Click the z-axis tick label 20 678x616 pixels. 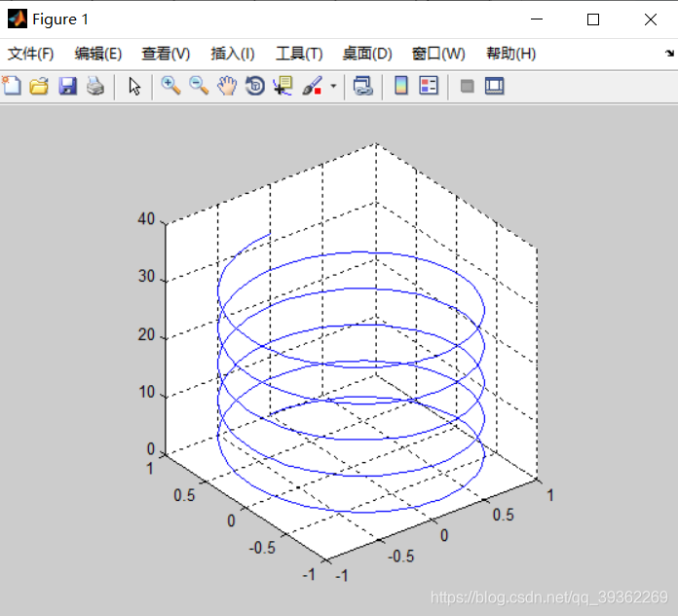click(146, 334)
